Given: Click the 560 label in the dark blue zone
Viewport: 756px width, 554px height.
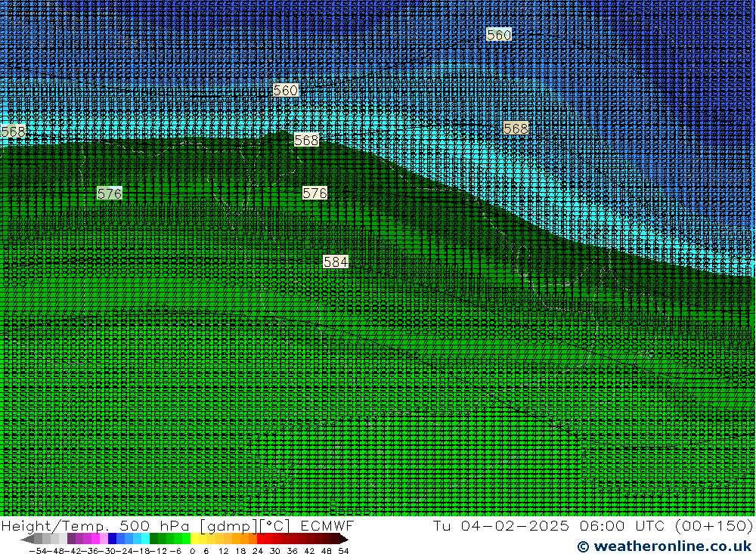Looking at the screenshot, I should pos(499,35).
